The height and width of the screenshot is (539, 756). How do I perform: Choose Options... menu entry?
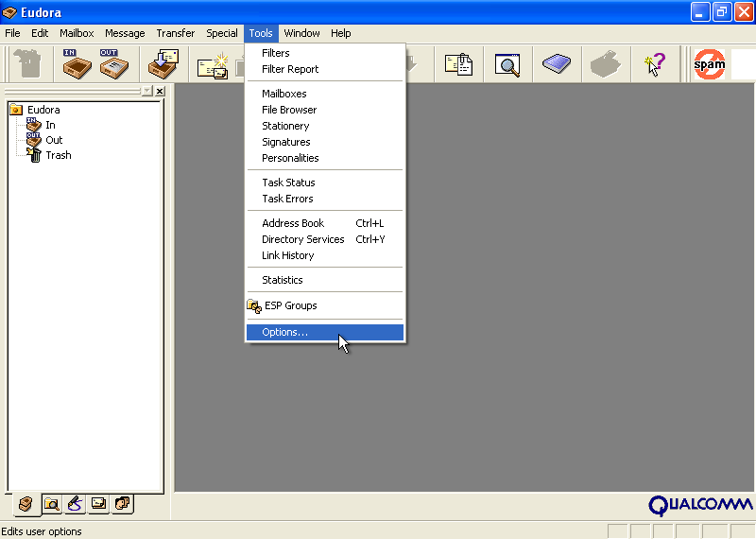pyautogui.click(x=325, y=332)
